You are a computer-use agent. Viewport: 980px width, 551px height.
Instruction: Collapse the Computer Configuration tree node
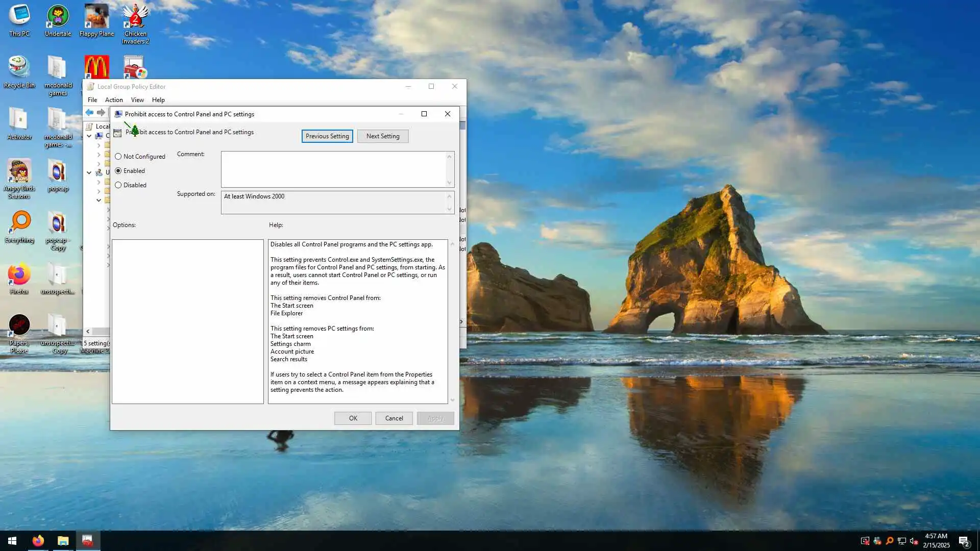tap(89, 136)
